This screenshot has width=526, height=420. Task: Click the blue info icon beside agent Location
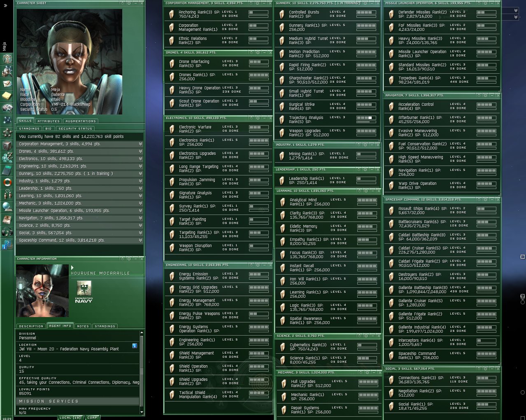click(x=135, y=346)
